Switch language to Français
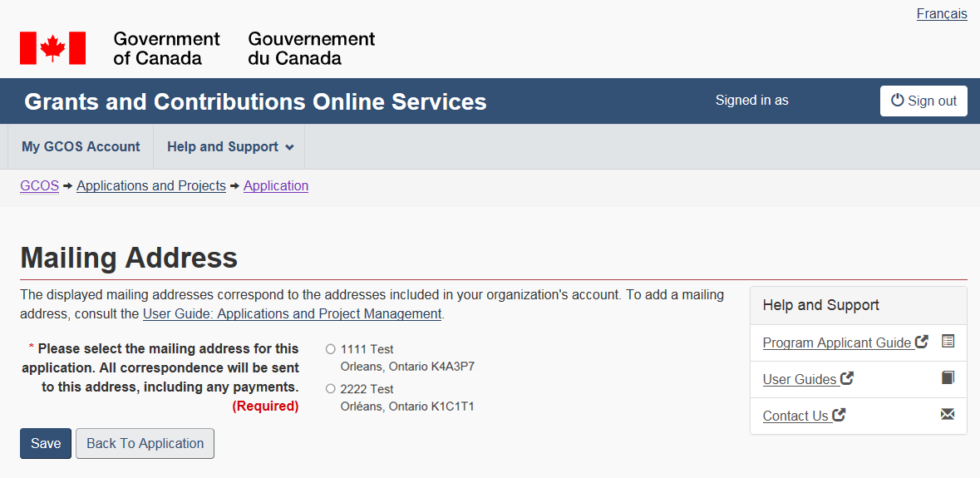Image resolution: width=980 pixels, height=478 pixels. pos(941,14)
